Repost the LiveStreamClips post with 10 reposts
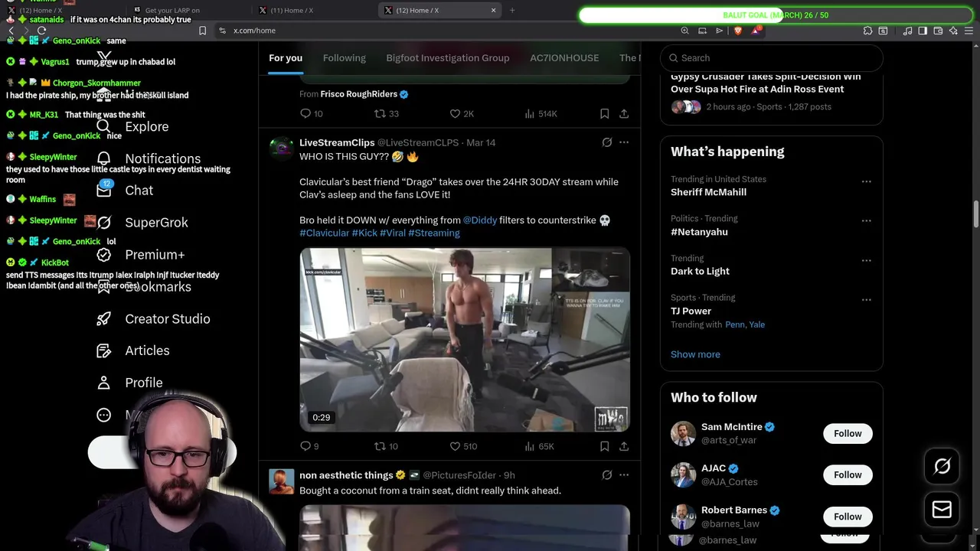980x551 pixels. click(385, 446)
